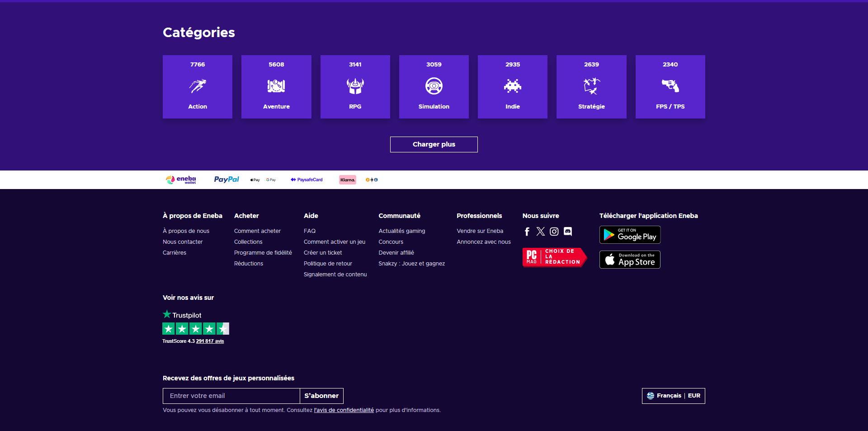Focus the Entrer votre email field
This screenshot has height=431, width=868.
231,396
